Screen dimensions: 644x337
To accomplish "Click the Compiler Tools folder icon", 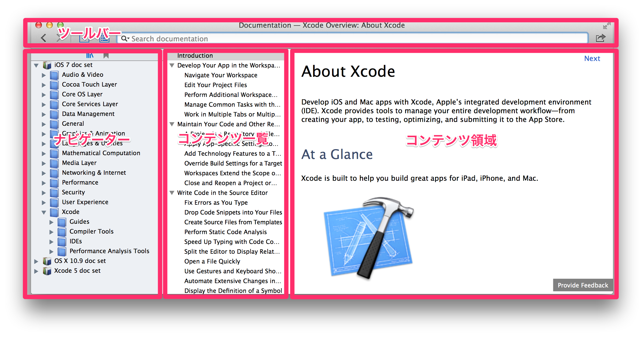I will [x=62, y=232].
